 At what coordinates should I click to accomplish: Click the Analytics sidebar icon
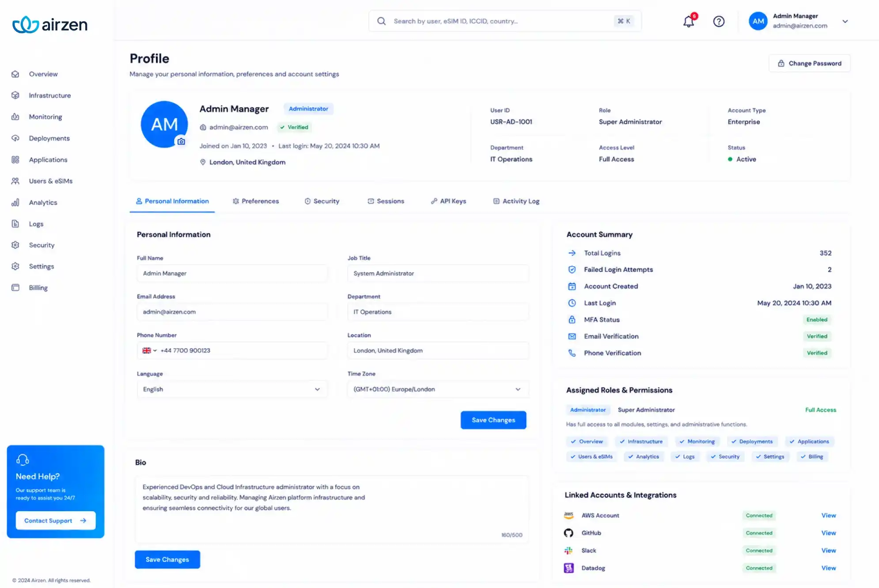(15, 202)
